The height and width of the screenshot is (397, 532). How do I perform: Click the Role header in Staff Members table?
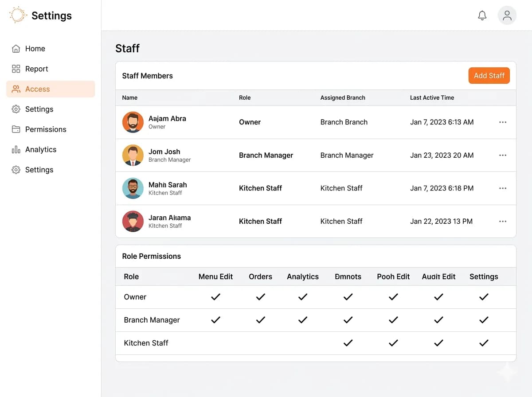coord(245,98)
